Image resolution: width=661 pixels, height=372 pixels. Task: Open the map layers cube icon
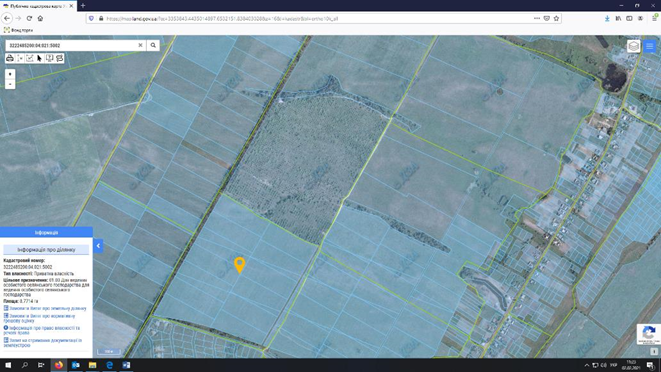[633, 46]
